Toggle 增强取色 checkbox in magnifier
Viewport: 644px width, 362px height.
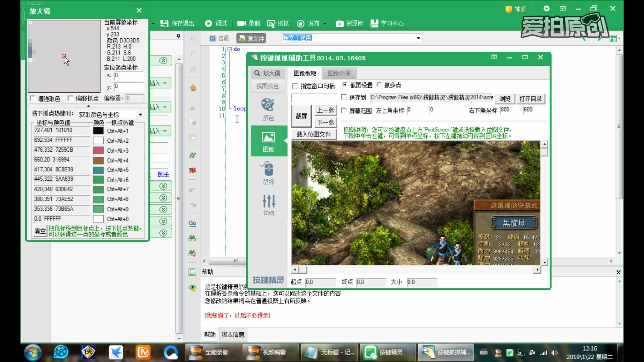(x=33, y=98)
